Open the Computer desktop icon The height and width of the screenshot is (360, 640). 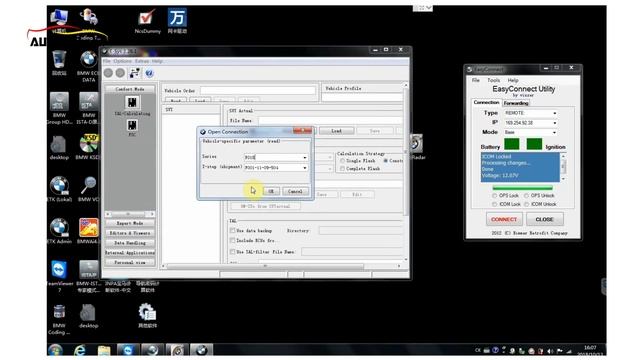[59, 20]
